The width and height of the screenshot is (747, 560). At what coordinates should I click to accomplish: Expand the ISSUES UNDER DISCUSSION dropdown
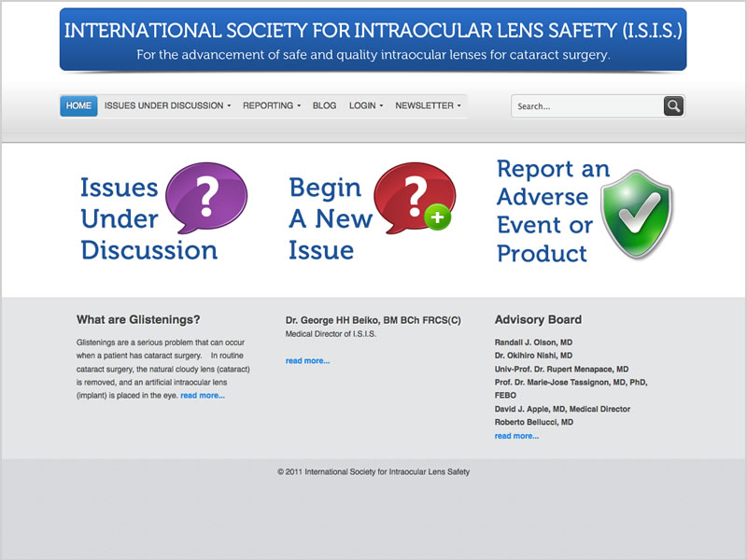click(x=164, y=105)
